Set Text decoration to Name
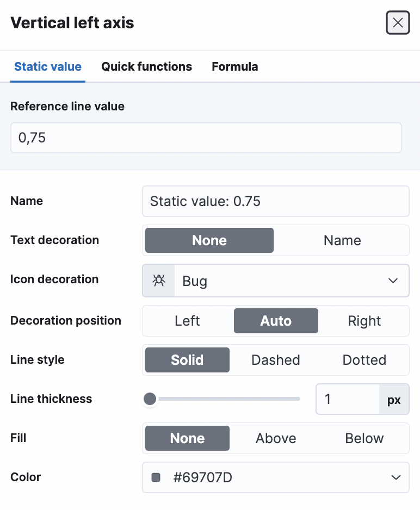Viewport: 420px width, 510px height. pos(342,240)
